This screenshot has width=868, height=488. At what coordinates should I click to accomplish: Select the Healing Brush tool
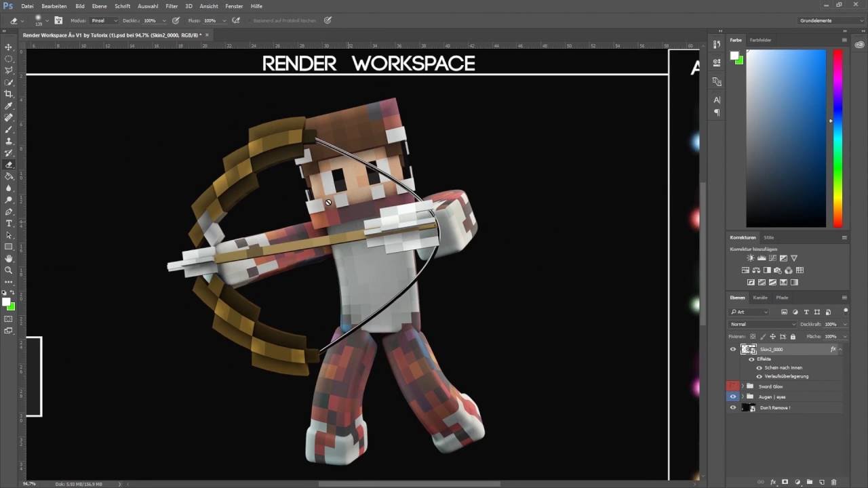9,117
